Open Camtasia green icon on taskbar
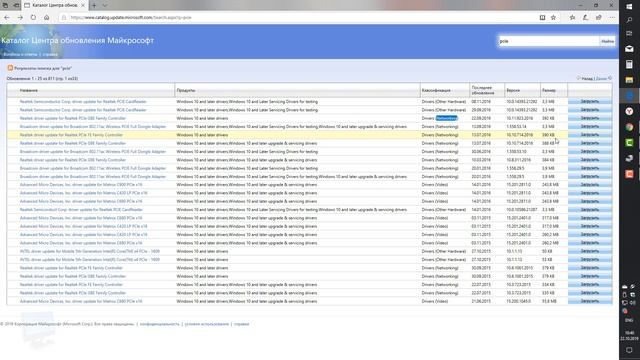Screen dimensions: 640x360 point(629,142)
